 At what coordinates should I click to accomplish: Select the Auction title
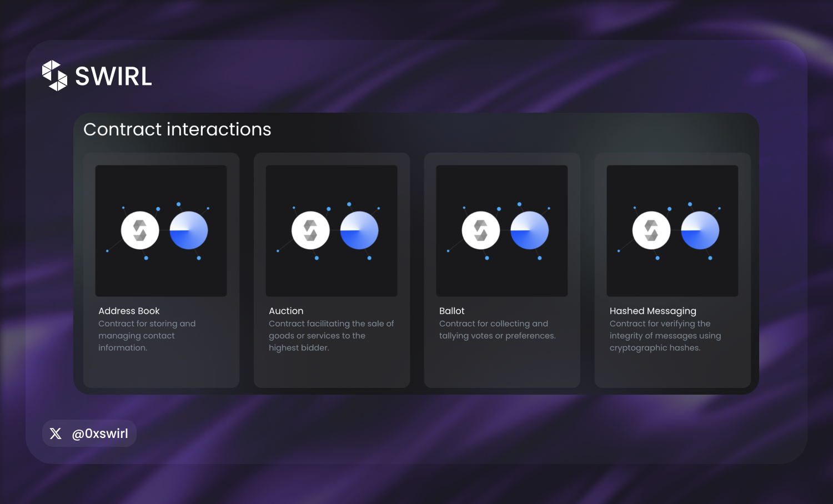(x=286, y=311)
